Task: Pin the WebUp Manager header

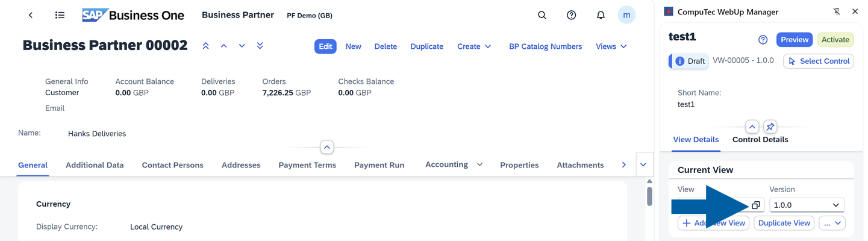Action: pos(770,127)
